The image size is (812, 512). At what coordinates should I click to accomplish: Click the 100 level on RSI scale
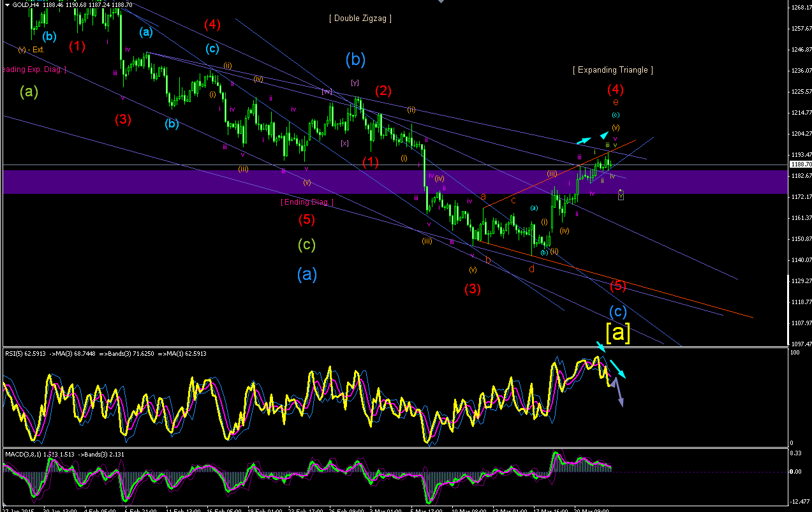click(x=795, y=353)
